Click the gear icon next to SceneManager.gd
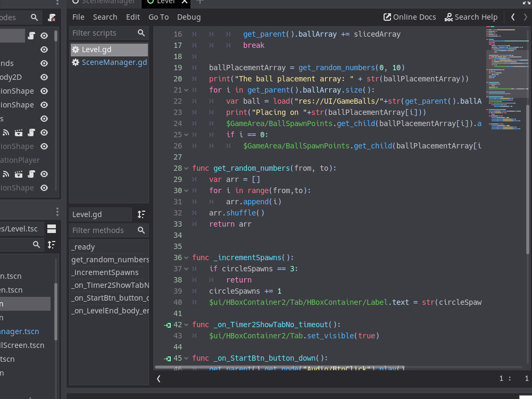The height and width of the screenshot is (399, 532). point(76,62)
